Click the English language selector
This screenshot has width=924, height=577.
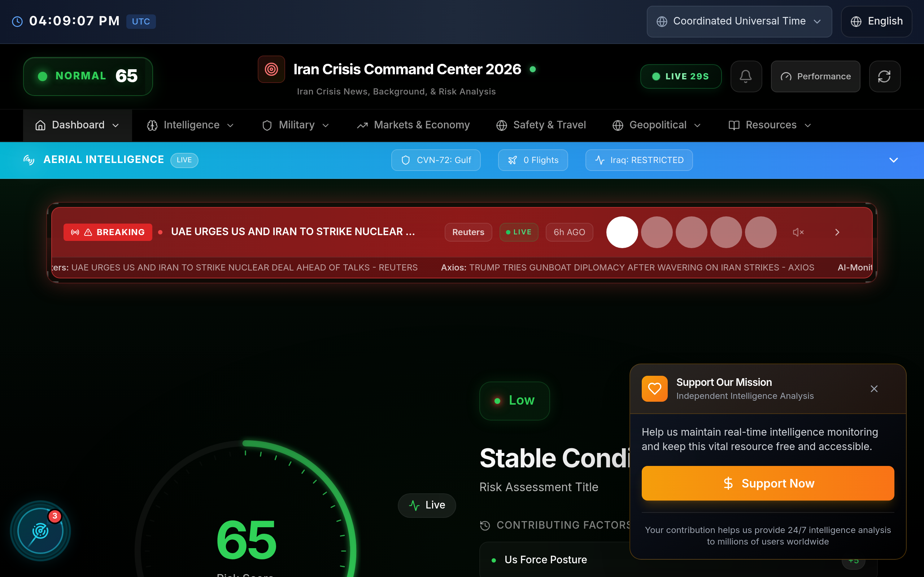877,21
